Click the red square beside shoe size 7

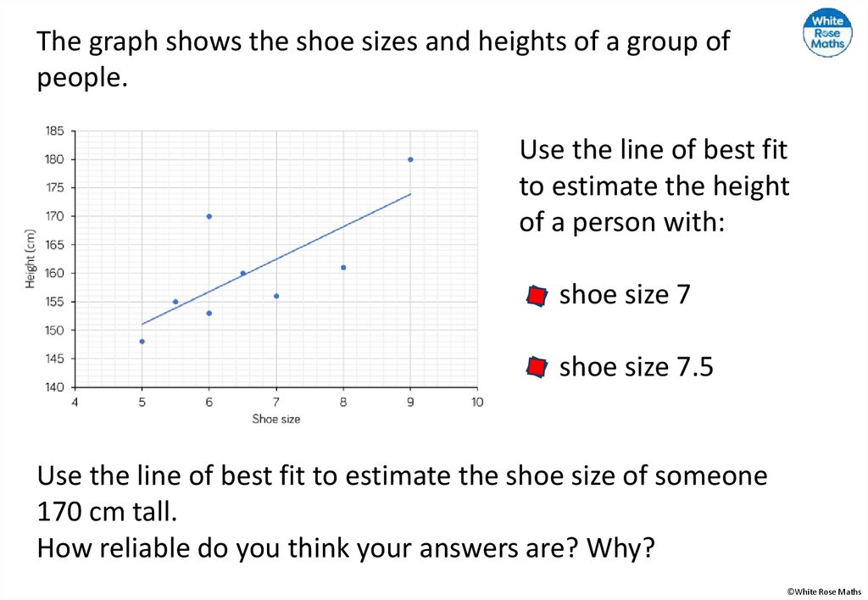537,296
